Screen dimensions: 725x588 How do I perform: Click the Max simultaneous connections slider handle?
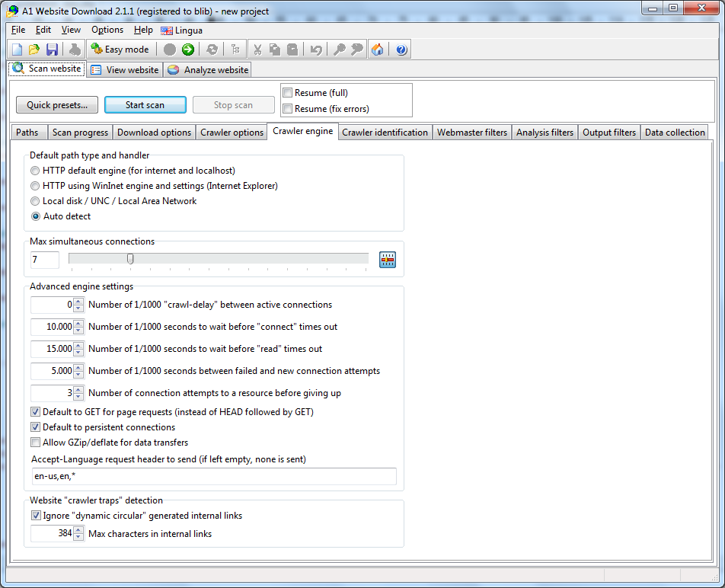130,259
